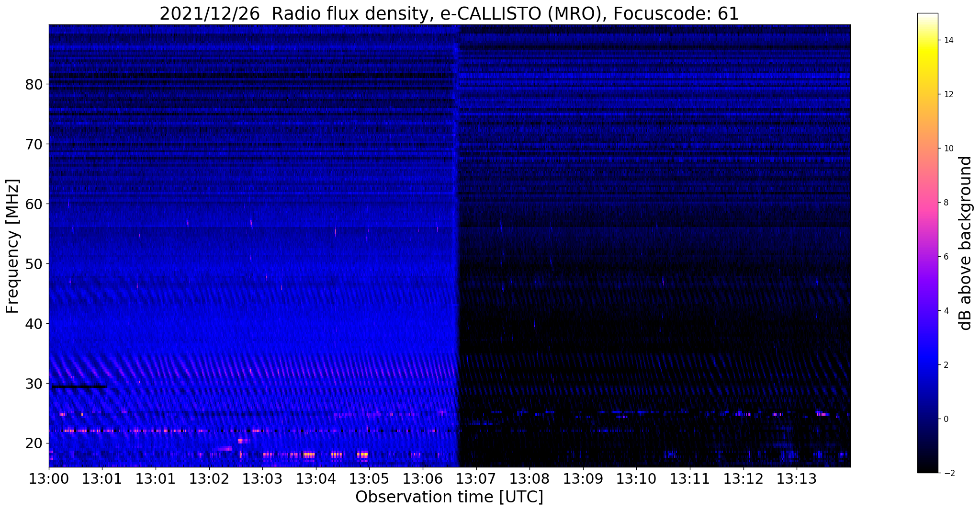Click the 13:07 time tick label
This screenshot has width=980, height=511.
(x=476, y=479)
